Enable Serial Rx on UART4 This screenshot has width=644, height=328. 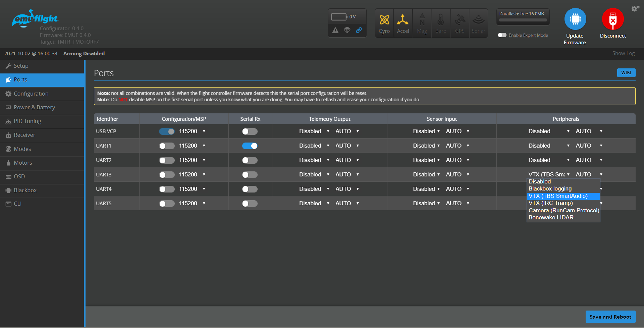click(x=250, y=189)
